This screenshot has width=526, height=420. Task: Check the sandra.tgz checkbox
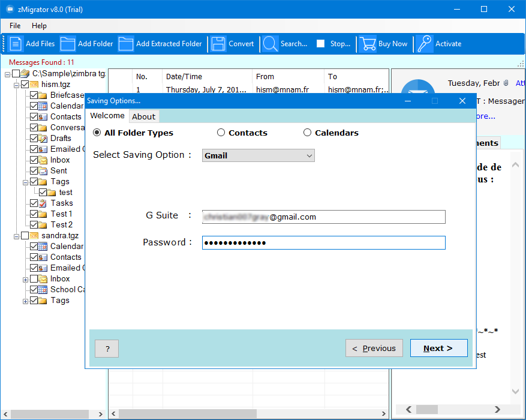(x=25, y=236)
